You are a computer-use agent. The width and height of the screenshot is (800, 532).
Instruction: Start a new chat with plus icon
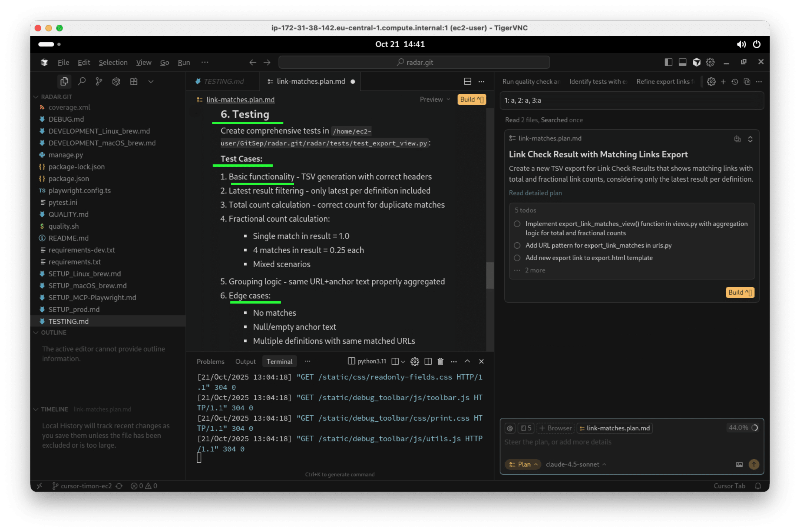click(x=723, y=81)
